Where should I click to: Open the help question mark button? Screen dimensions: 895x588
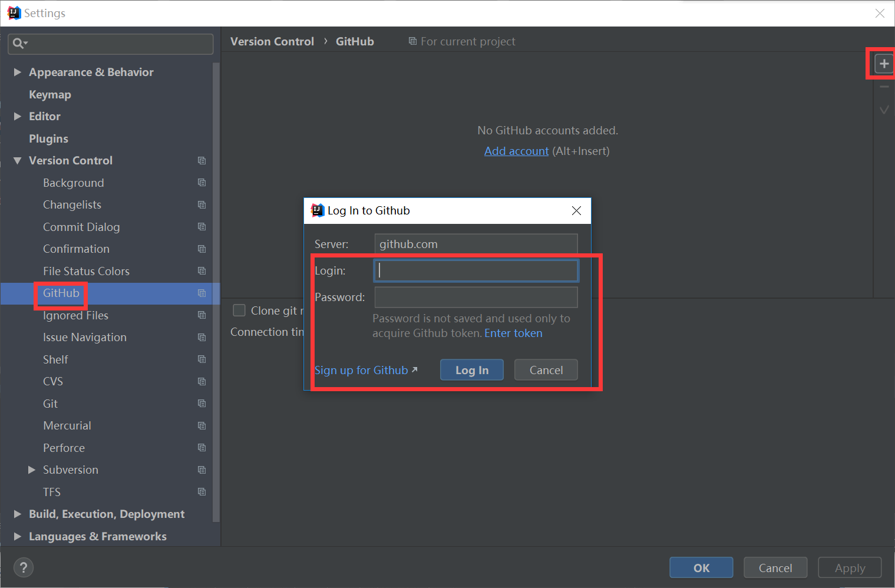coord(23,567)
